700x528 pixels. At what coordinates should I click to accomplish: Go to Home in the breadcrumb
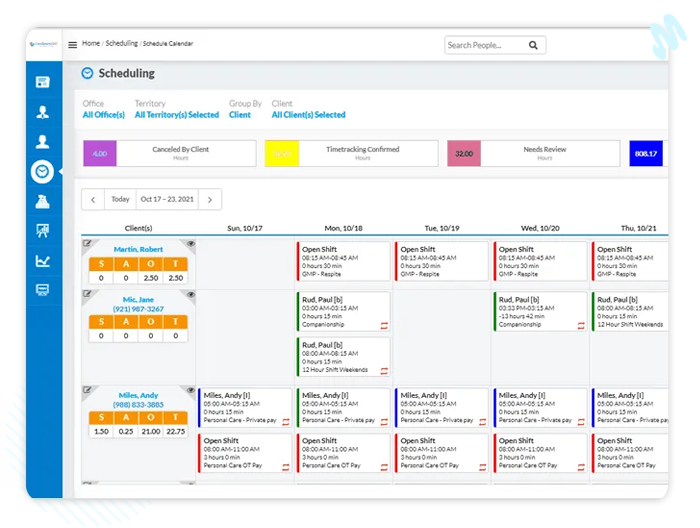[x=91, y=44]
